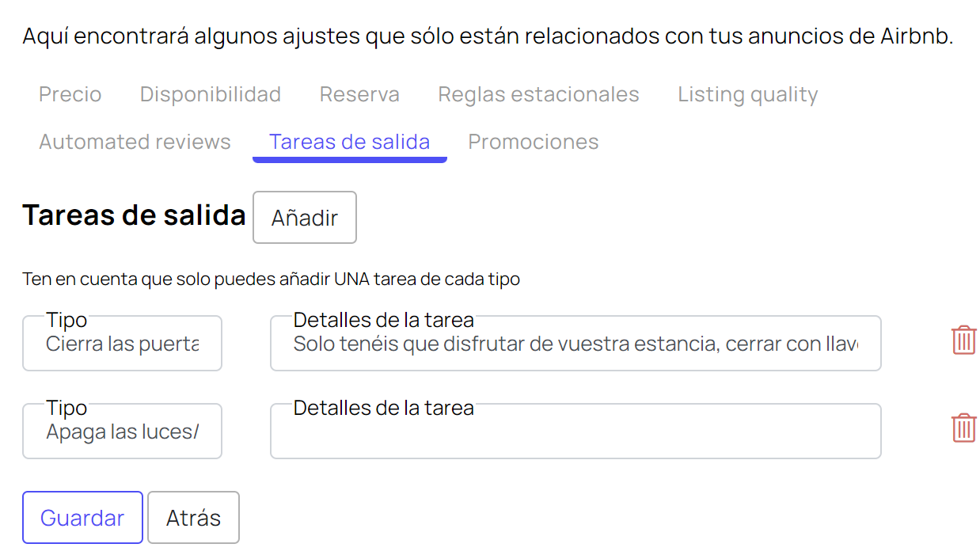Click the Añadir button to add a task
The height and width of the screenshot is (559, 980).
click(x=305, y=218)
